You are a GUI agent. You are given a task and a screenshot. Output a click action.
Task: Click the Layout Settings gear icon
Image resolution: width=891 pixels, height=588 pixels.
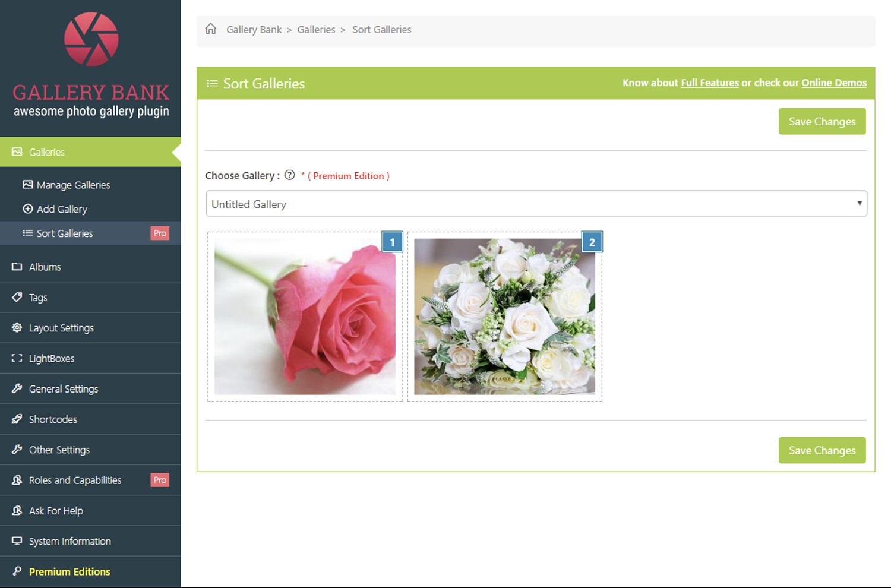tap(17, 328)
